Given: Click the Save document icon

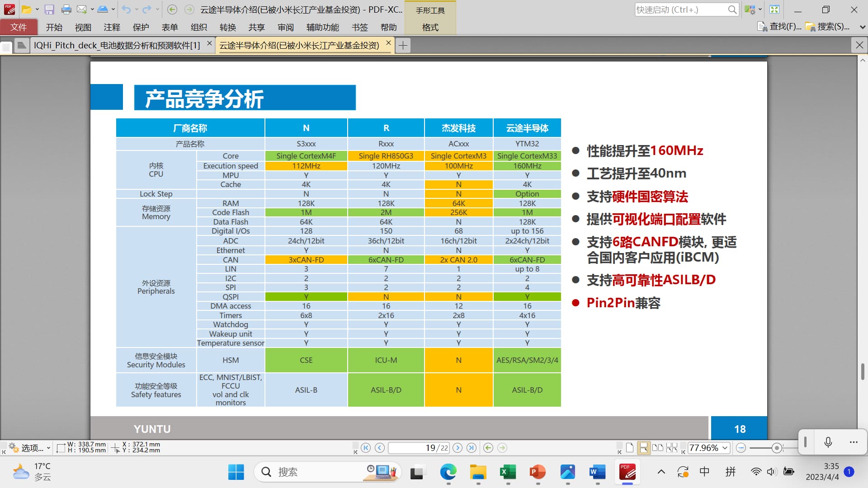Looking at the screenshot, I should 49,9.
